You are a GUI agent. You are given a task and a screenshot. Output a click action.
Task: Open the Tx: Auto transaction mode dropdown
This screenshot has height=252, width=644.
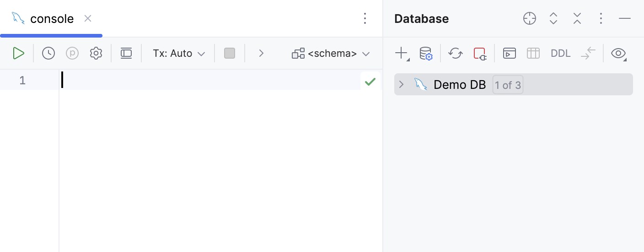click(x=179, y=53)
